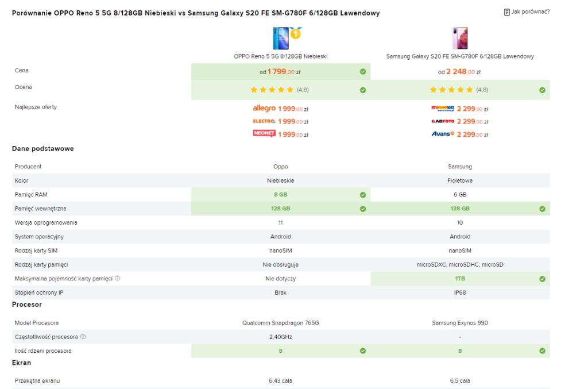Click the Nie dotyczy value
Viewport: 588px width, 389px height.
(280, 279)
